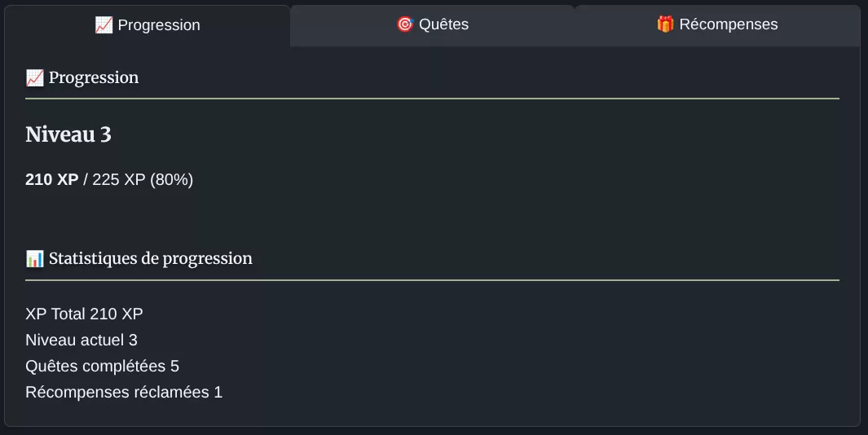Click the Niveau 3 heading
868x435 pixels.
point(68,135)
